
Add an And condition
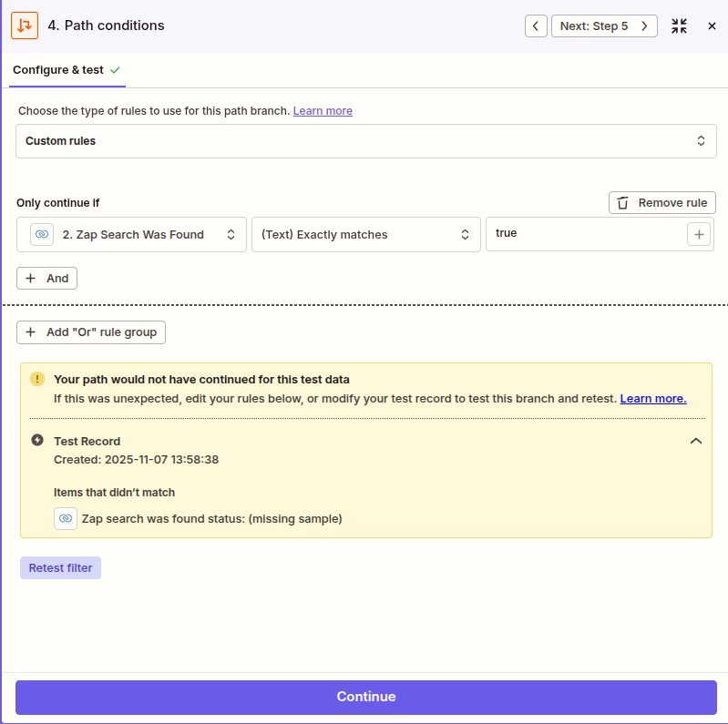(46, 279)
